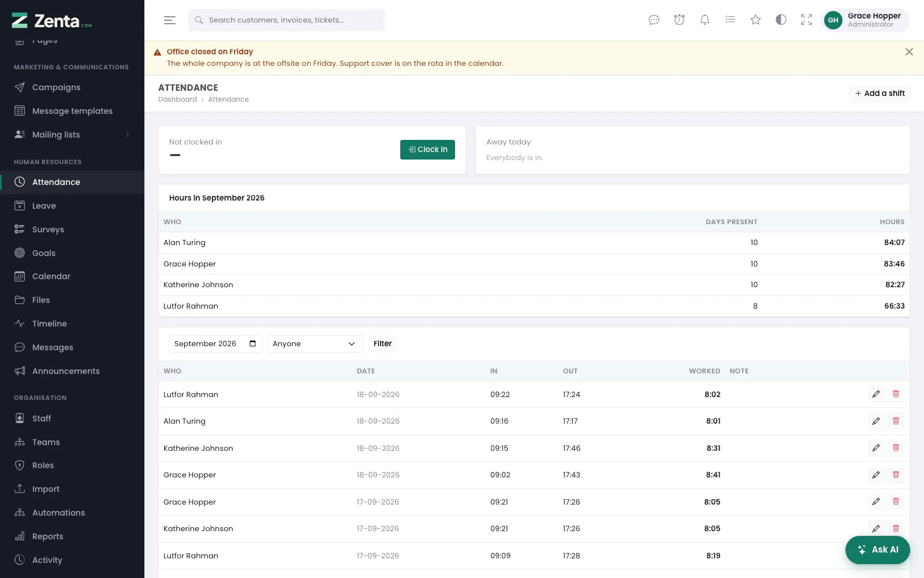Open the chat messages icon in header

tap(654, 20)
